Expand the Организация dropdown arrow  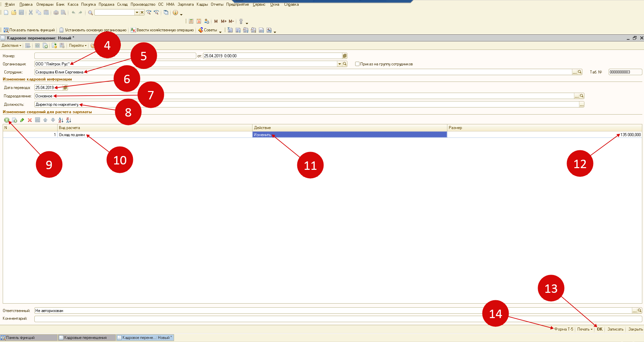(x=340, y=64)
